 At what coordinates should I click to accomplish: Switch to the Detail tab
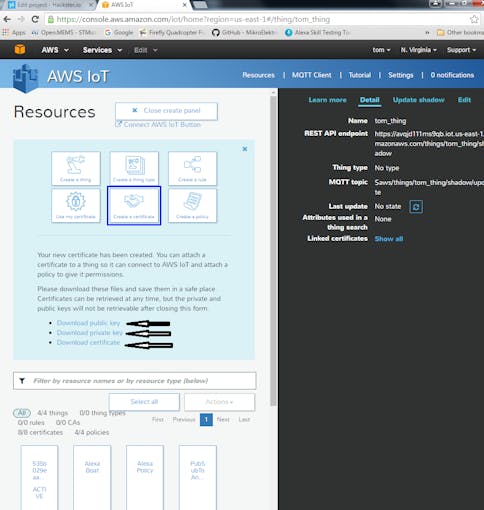click(x=370, y=100)
